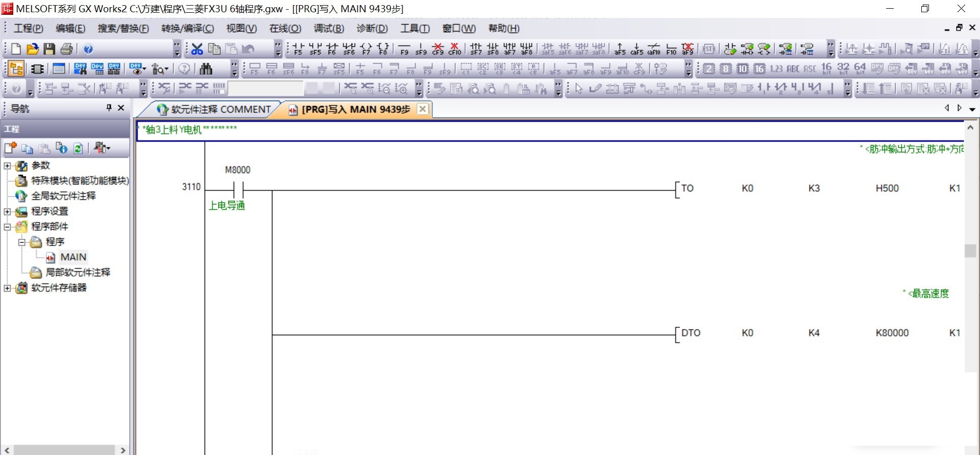Click the vertical scrollbar thumb in ladder editor

coord(970,250)
